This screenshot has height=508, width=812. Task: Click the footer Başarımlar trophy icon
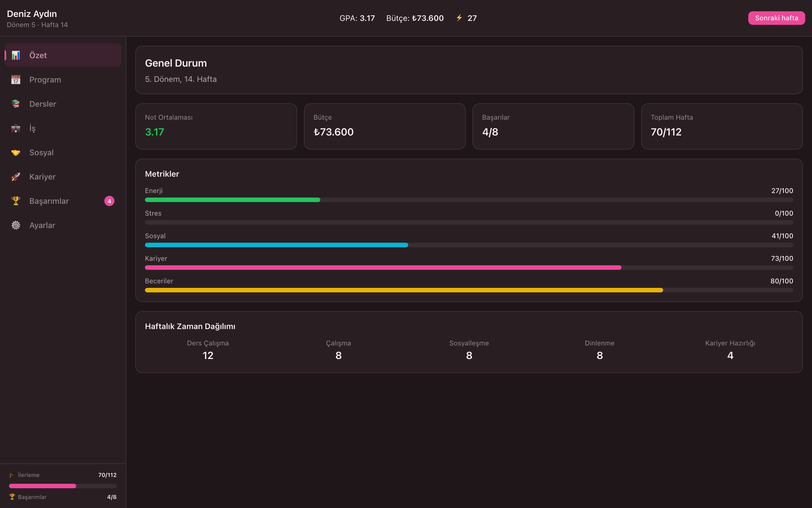[x=12, y=497]
